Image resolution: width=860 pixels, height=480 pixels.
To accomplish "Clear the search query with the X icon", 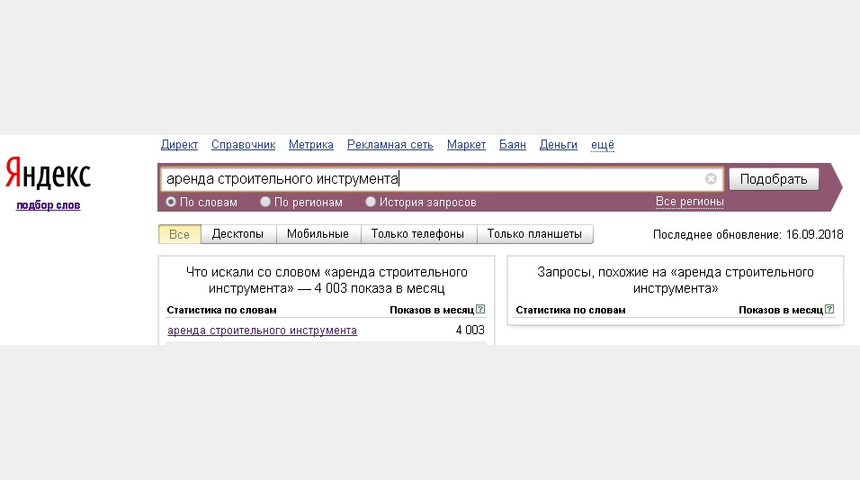I will coord(711,179).
